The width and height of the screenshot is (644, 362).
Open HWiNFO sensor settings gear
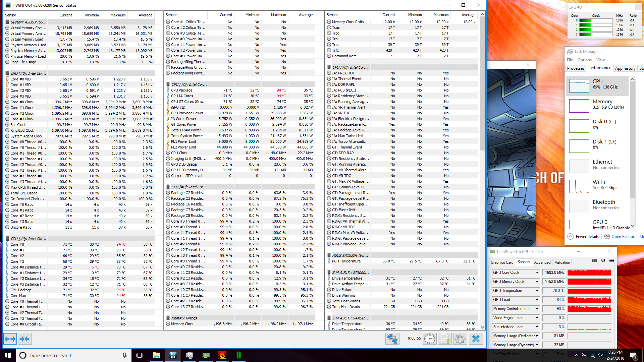point(460,339)
